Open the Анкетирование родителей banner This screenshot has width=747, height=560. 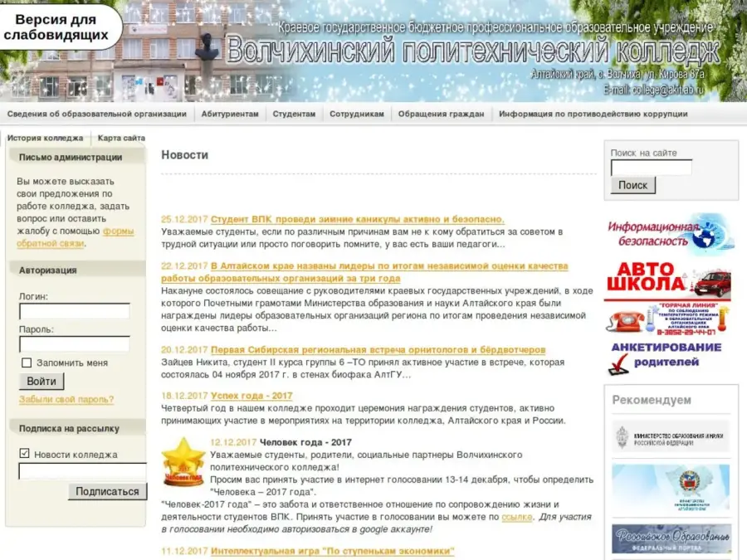667,358
